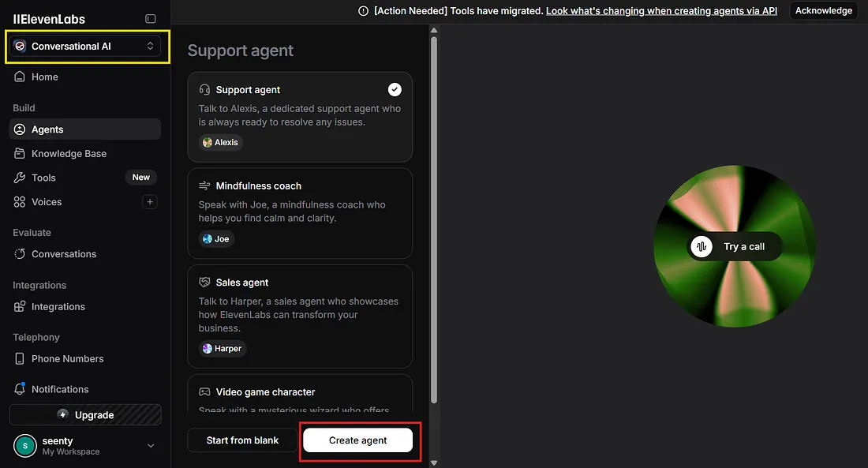Click the Notifications bell icon
Viewport: 868px width, 468px height.
[20, 389]
